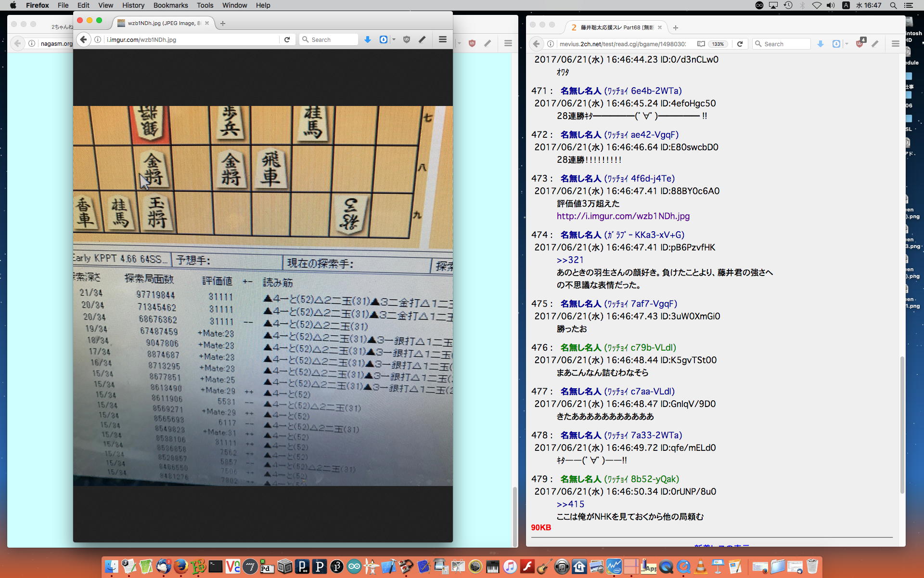
Task: Open new tab in imgur window
Action: point(222,23)
